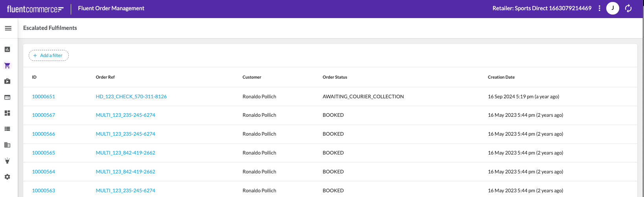The width and height of the screenshot is (644, 197).
Task: Click the lightbulb sidebar icon
Action: [x=7, y=161]
